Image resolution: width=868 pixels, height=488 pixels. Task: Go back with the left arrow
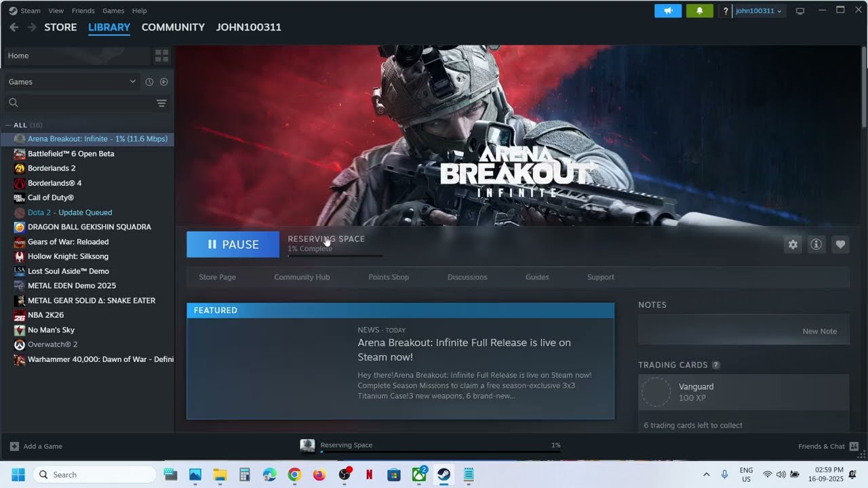click(x=14, y=27)
